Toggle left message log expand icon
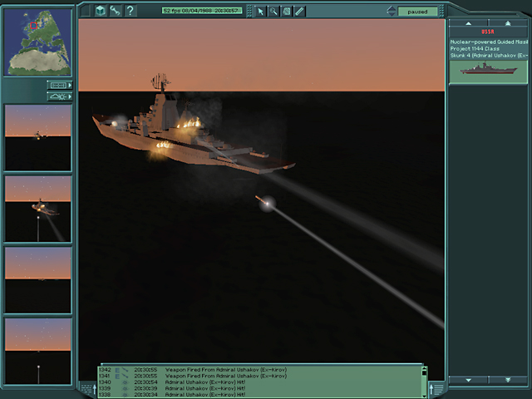The width and height of the screenshot is (532, 399). tap(88, 388)
